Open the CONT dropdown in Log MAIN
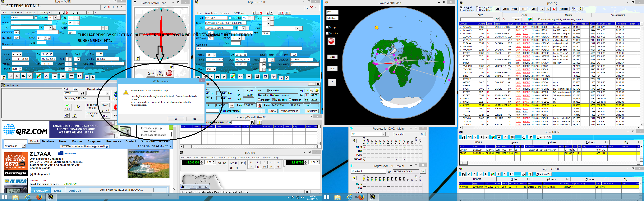Viewport: 644px width, 201px height. [55, 18]
